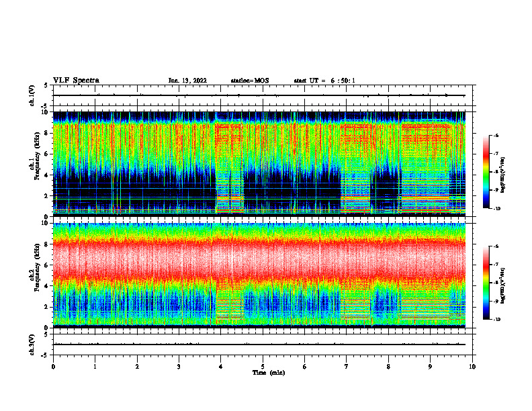Viewport: 532px width, 411px height.
Task: Click the date text 'Jan. 13, 2022'
Action: tap(187, 81)
